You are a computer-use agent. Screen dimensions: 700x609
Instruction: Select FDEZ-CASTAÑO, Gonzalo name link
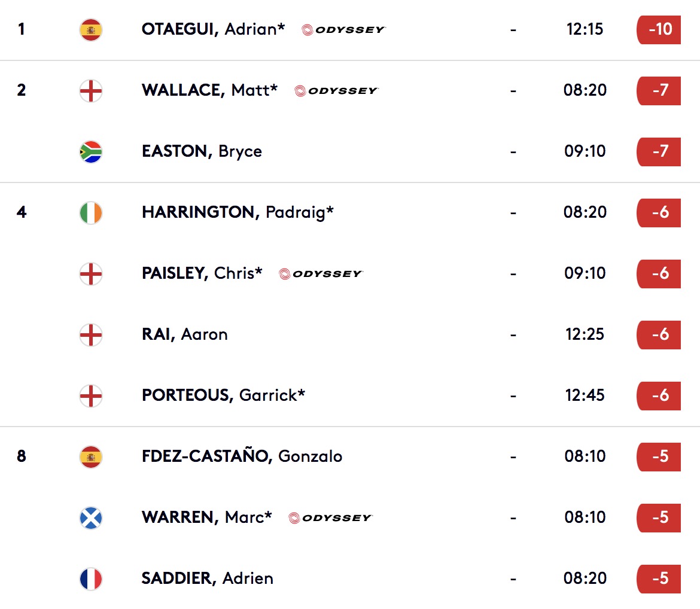pos(242,456)
